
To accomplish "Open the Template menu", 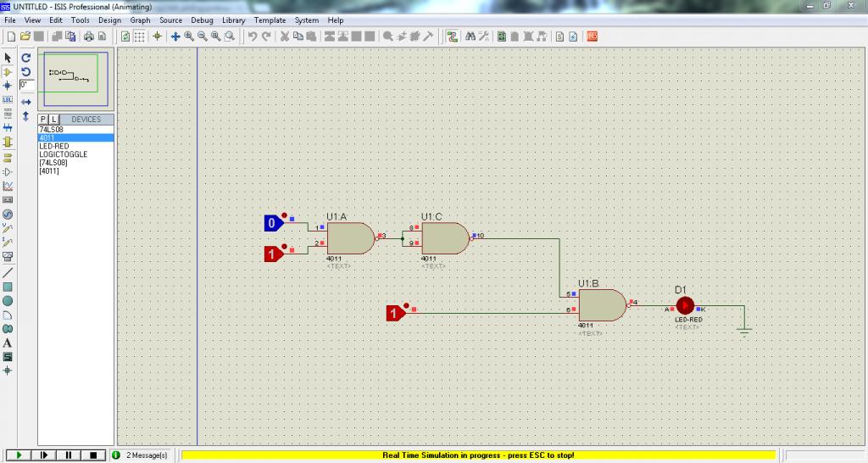I will pyautogui.click(x=270, y=20).
